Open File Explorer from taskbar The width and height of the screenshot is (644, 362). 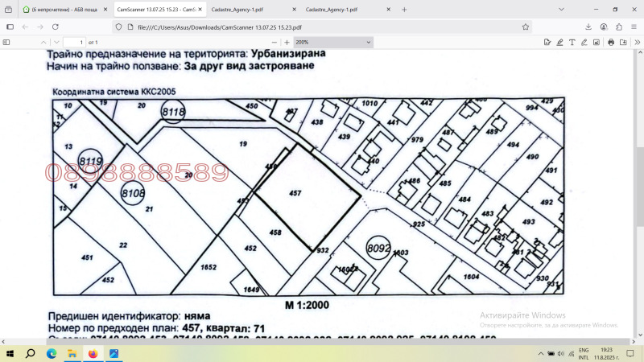[72, 353]
